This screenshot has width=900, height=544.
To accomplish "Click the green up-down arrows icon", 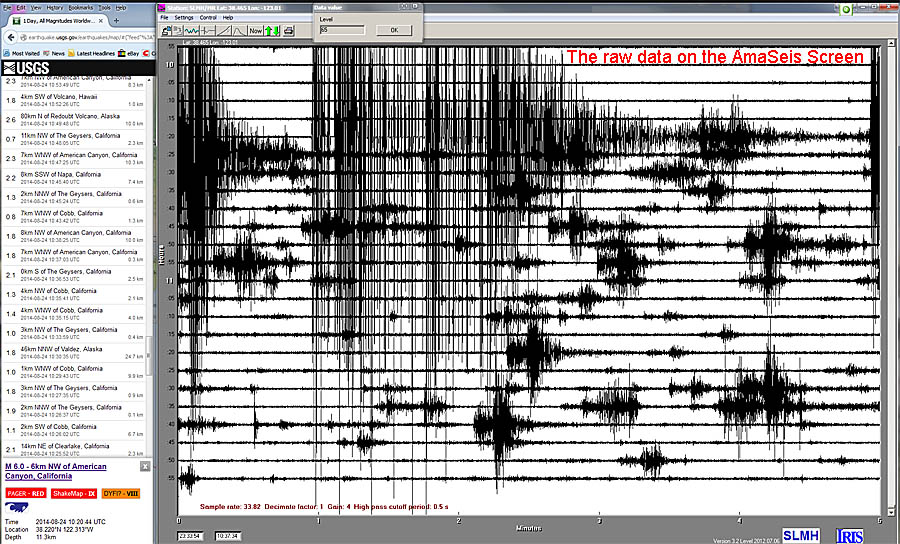I will (x=272, y=30).
